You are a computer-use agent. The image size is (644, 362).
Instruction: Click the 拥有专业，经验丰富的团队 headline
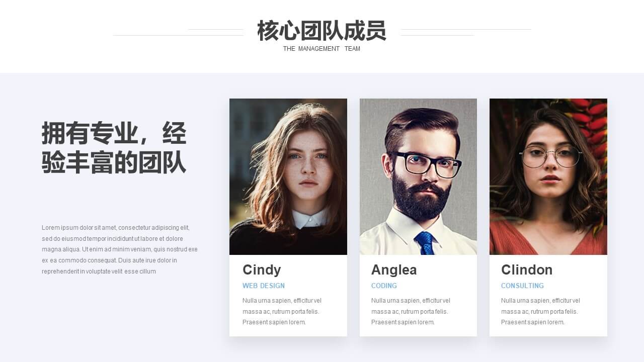[x=114, y=148]
